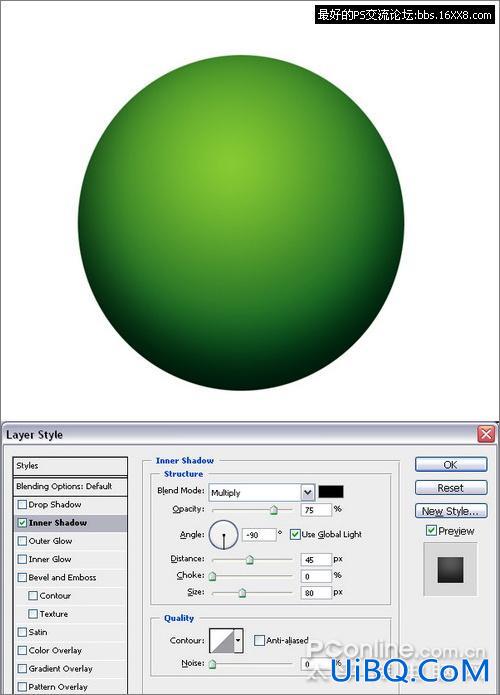Enable the Gradient Overlay checkbox
Viewport: 500px width, 695px height.
(x=22, y=668)
